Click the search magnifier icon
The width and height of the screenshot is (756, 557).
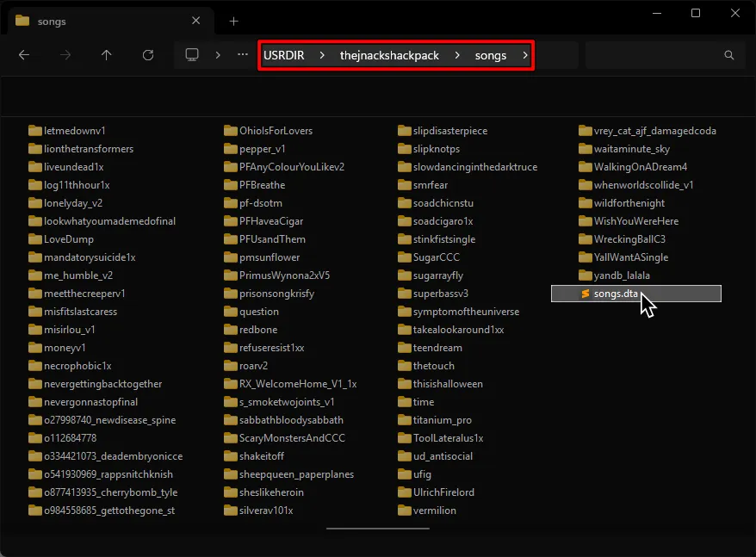728,55
